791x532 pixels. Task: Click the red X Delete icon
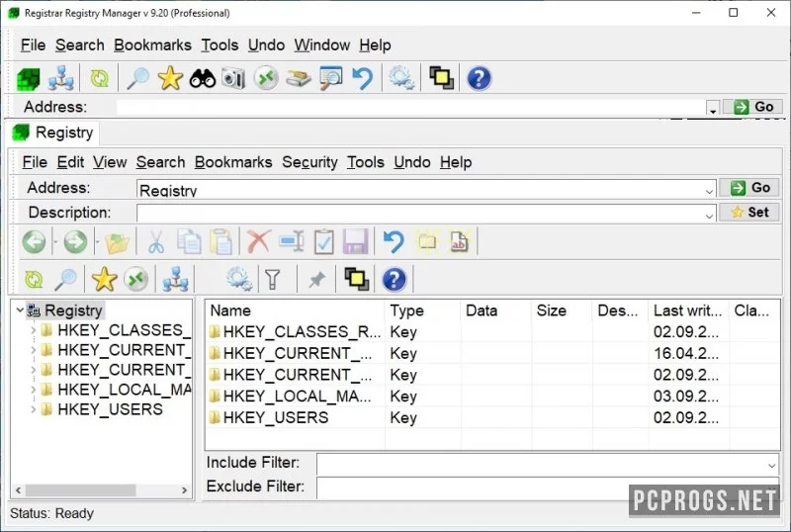click(x=259, y=241)
